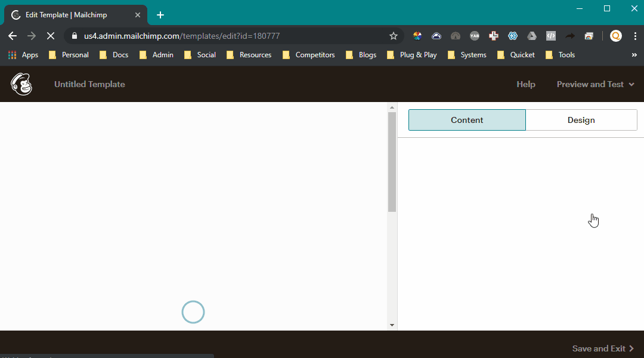Open the Admin bookmarks folder
This screenshot has height=358, width=644.
(x=156, y=55)
